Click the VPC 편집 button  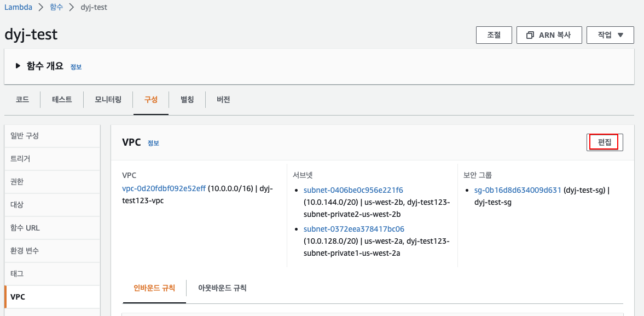pyautogui.click(x=604, y=142)
